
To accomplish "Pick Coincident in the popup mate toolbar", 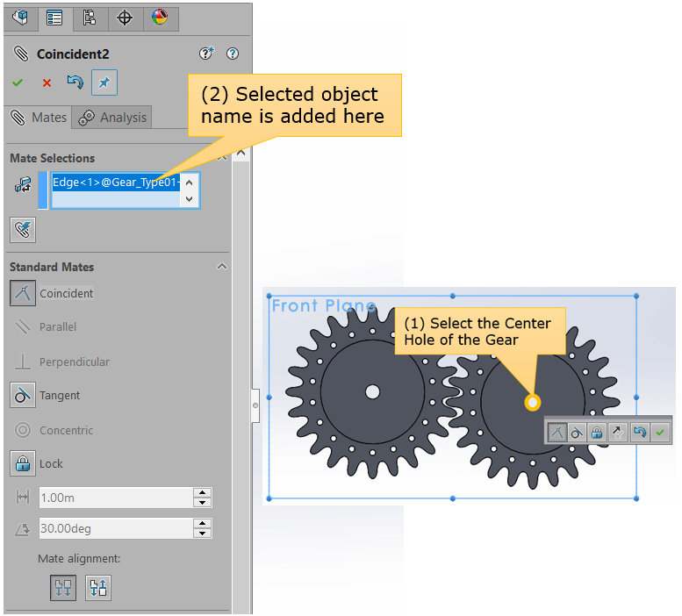I will point(556,432).
